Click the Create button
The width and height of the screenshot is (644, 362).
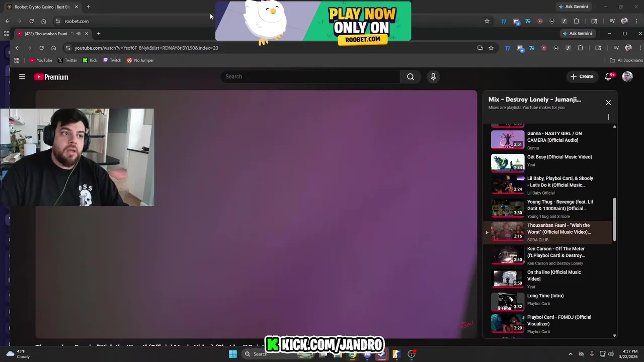[x=582, y=76]
